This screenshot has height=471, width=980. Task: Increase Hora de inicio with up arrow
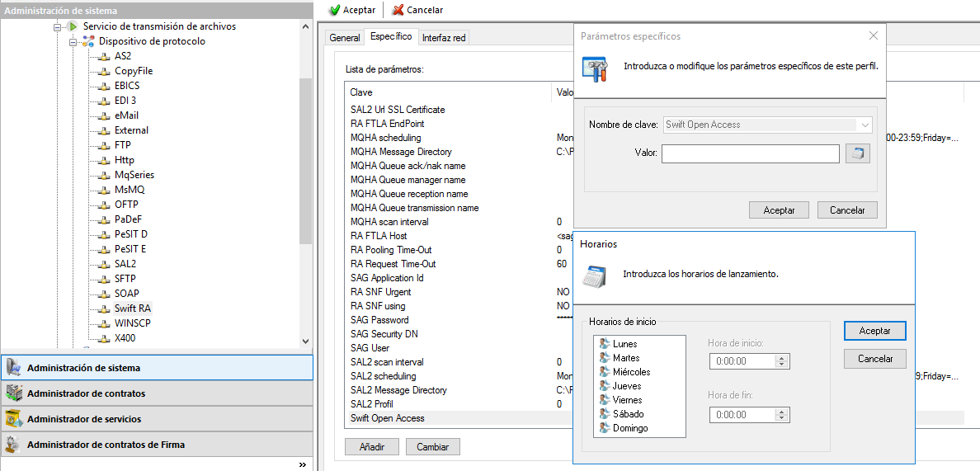[782, 357]
